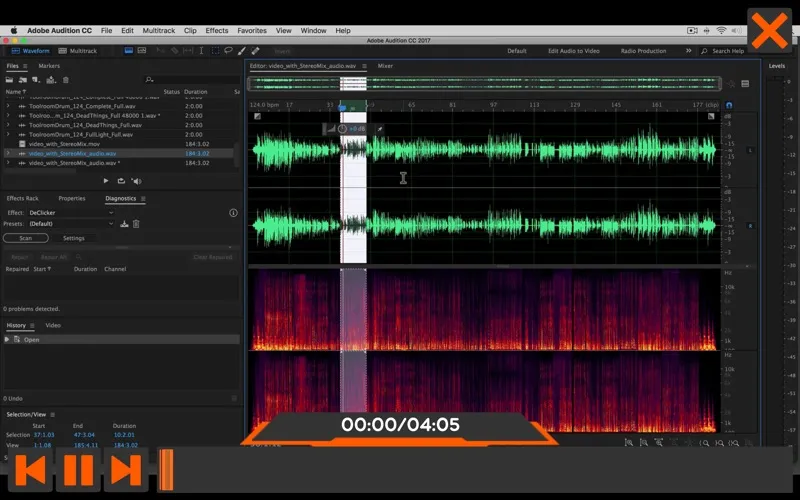Toggle auto-play speaker icon in Files panel
Screen dimensions: 800x500
click(x=136, y=181)
